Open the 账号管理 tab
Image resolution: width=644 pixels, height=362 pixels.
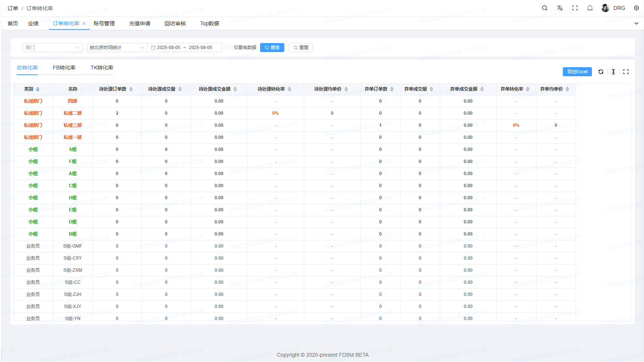104,23
